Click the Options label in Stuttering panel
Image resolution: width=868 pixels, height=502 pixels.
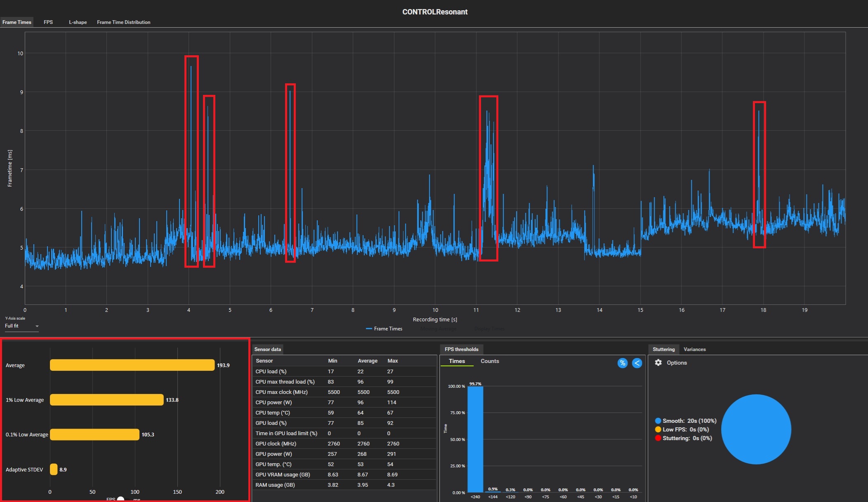coord(677,363)
